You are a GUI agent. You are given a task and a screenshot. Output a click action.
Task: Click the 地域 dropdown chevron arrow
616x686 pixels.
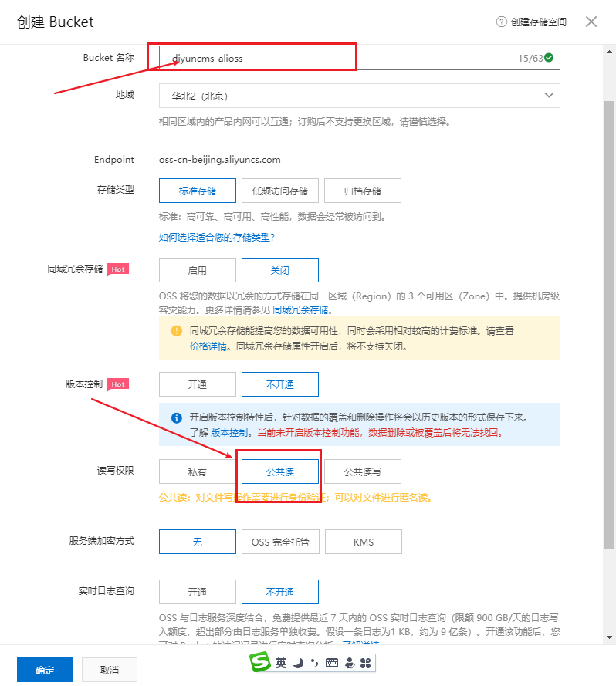(x=549, y=96)
